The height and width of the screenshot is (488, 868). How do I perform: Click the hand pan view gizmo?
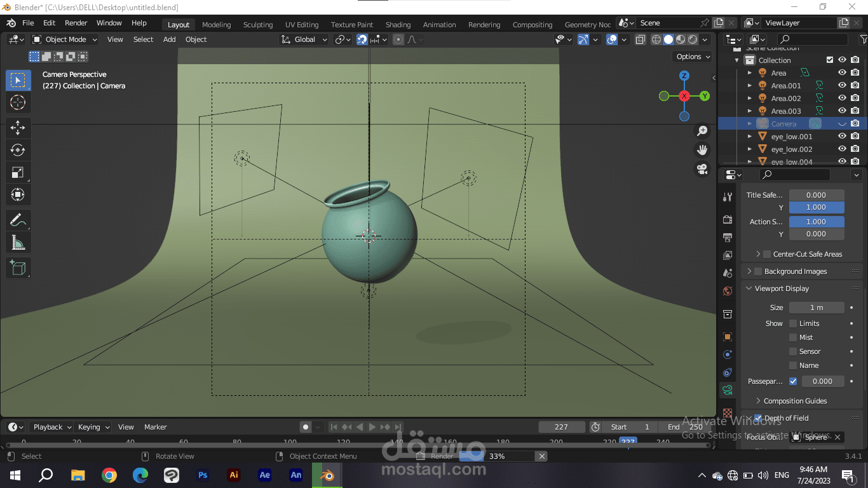point(702,150)
